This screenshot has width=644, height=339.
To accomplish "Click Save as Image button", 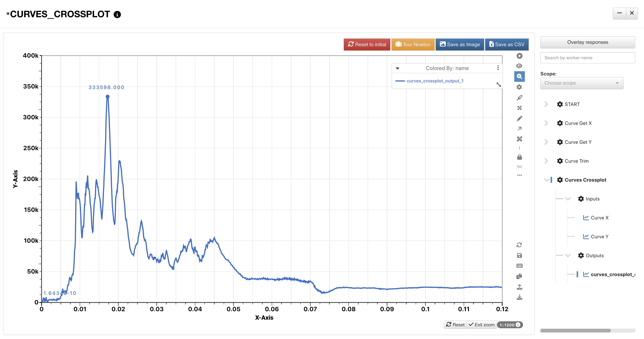I will pos(459,44).
